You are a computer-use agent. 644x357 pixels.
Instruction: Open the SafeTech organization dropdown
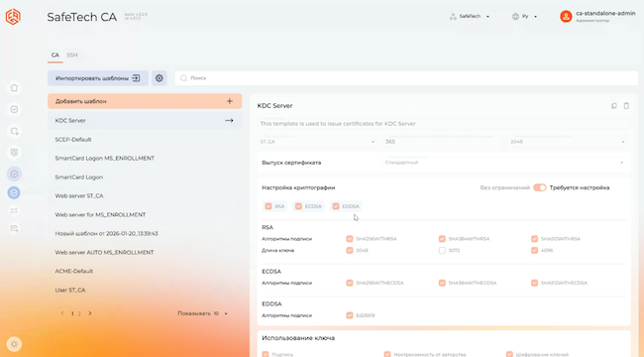[x=470, y=17]
